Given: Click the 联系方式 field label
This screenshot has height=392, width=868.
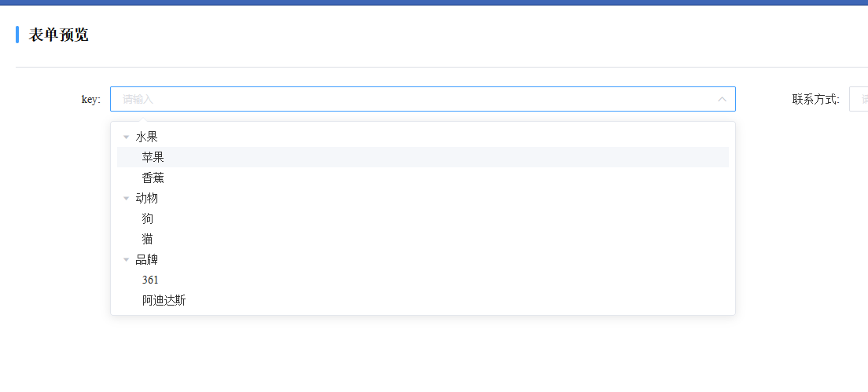Looking at the screenshot, I should point(816,100).
